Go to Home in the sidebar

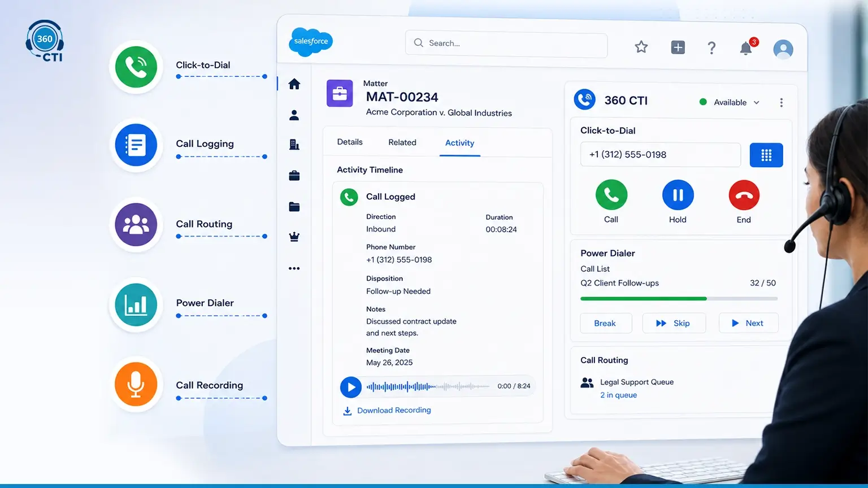(294, 84)
